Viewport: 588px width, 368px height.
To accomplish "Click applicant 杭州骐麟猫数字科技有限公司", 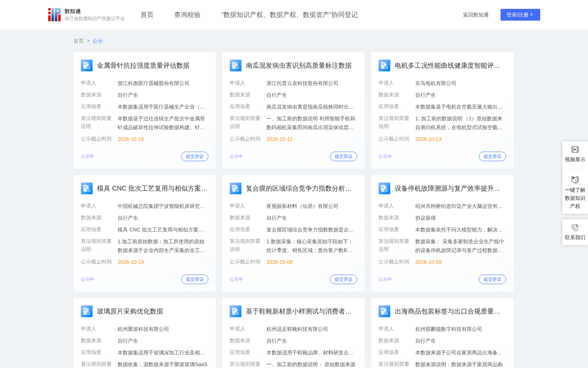I will point(449,329).
